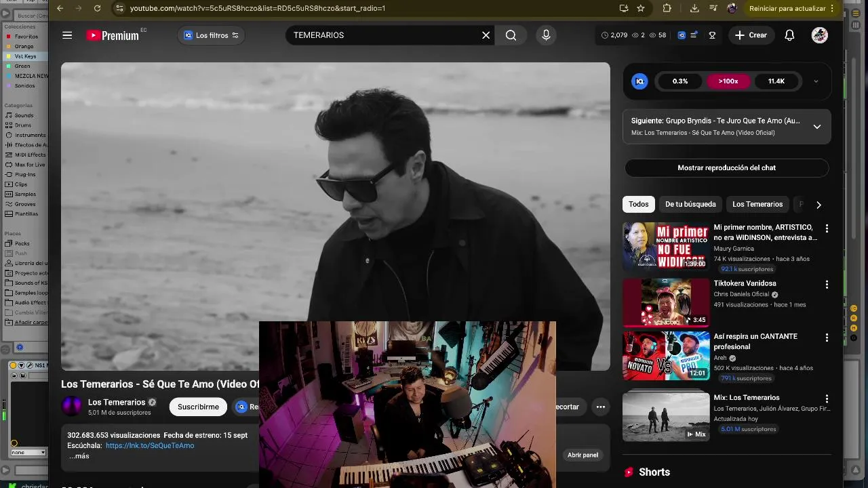The height and width of the screenshot is (488, 868).
Task: Open options for Tiktokera Vanidosa video
Action: [827, 284]
